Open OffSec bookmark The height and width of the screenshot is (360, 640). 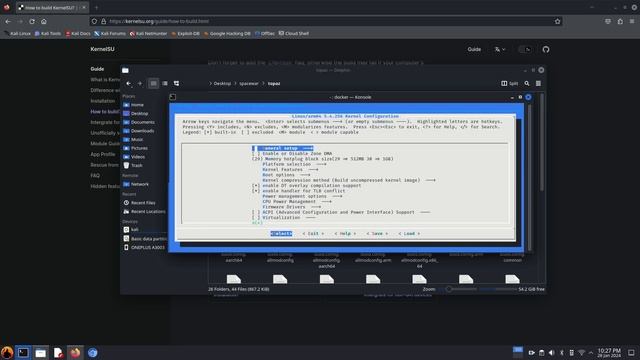pyautogui.click(x=264, y=33)
